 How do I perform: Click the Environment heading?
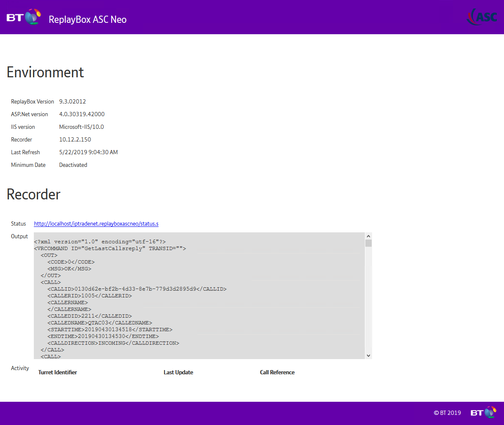click(x=45, y=72)
